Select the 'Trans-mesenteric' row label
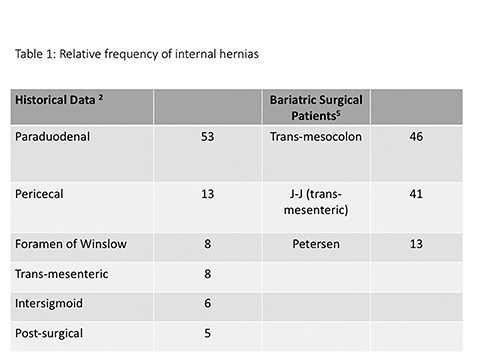This screenshot has height=360, width=480. coord(62,274)
